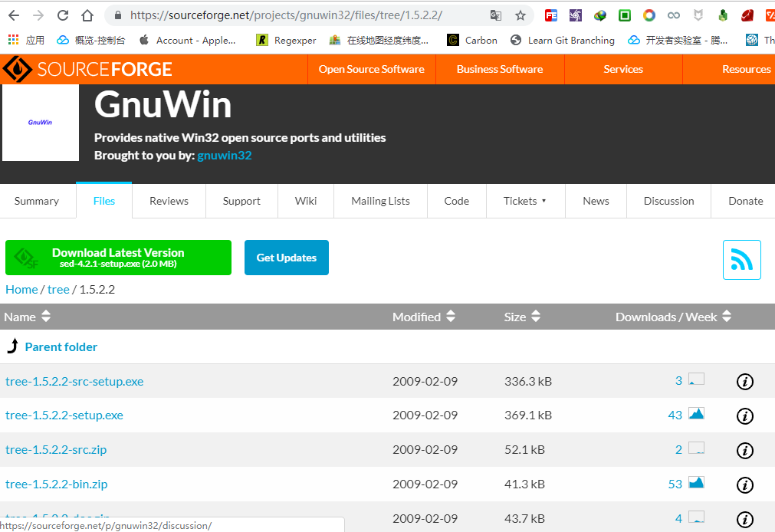Viewport: 775px width, 532px height.
Task: Sort files by Modified date
Action: click(x=424, y=317)
